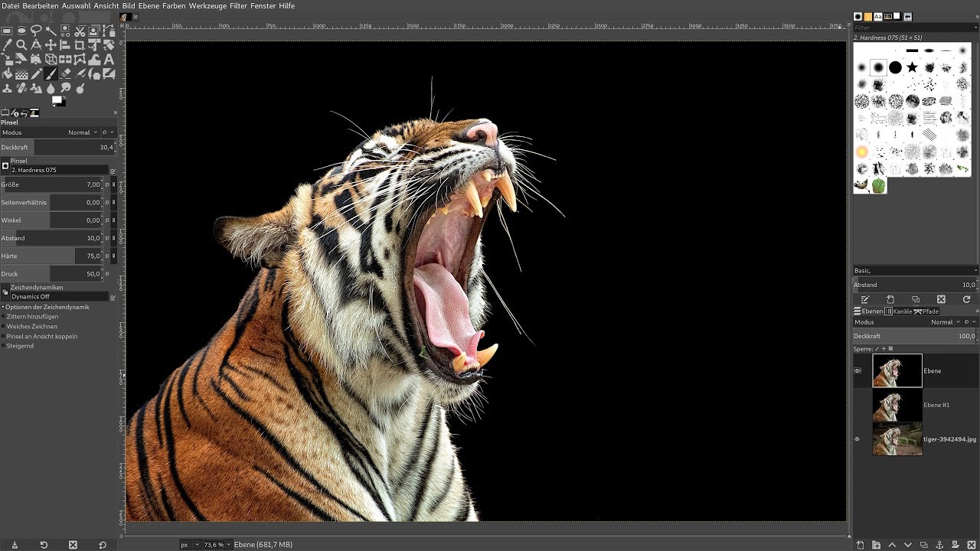
Task: Create a new brush button
Action: click(890, 299)
